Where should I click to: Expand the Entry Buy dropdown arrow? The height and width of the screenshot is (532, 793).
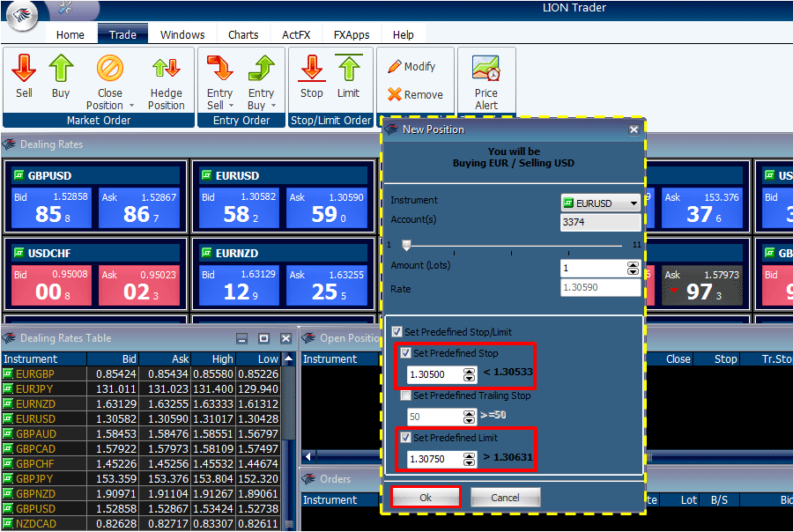pos(274,106)
